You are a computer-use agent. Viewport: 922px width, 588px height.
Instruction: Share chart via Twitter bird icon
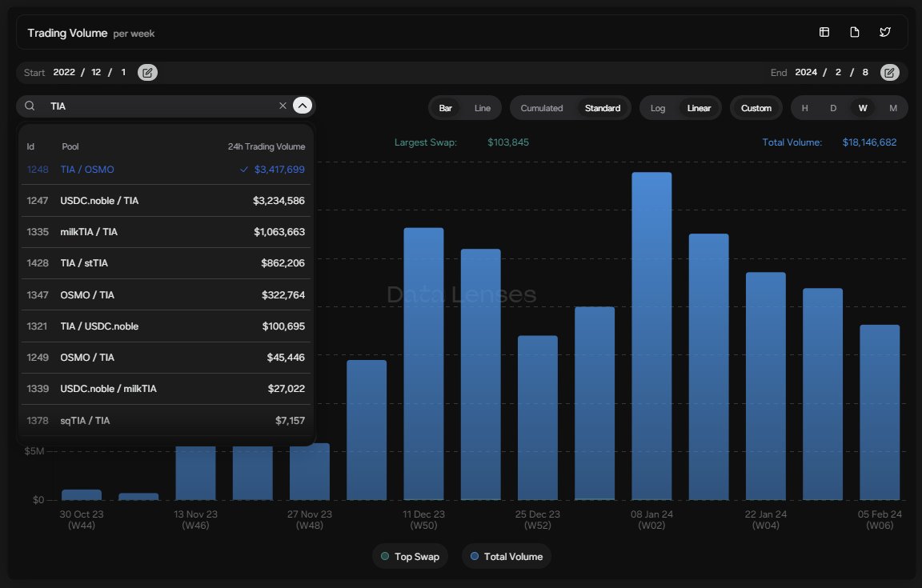coord(885,32)
